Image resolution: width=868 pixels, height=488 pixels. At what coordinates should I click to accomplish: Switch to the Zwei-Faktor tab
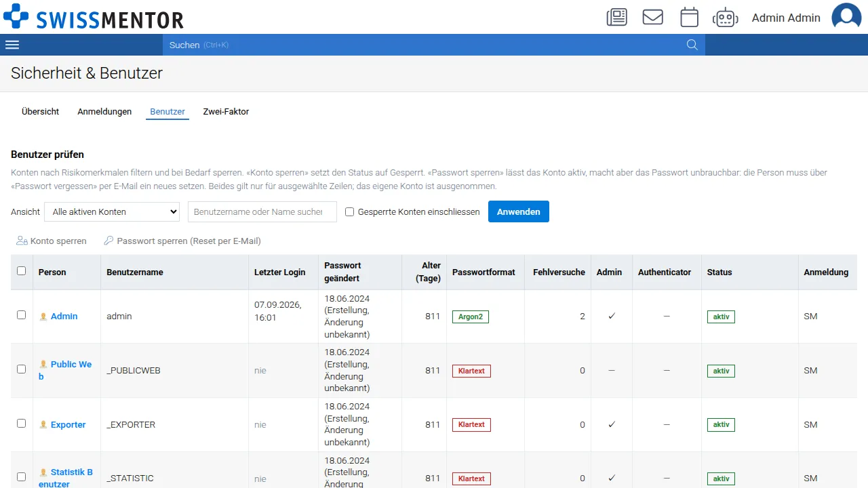(226, 112)
